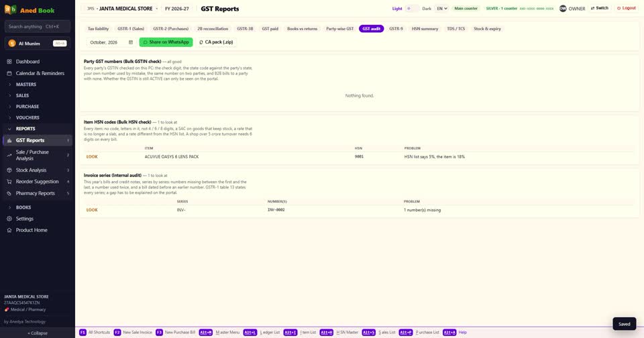644x338 pixels.
Task: Switch to the GSTR-9 tab
Action: click(396, 29)
